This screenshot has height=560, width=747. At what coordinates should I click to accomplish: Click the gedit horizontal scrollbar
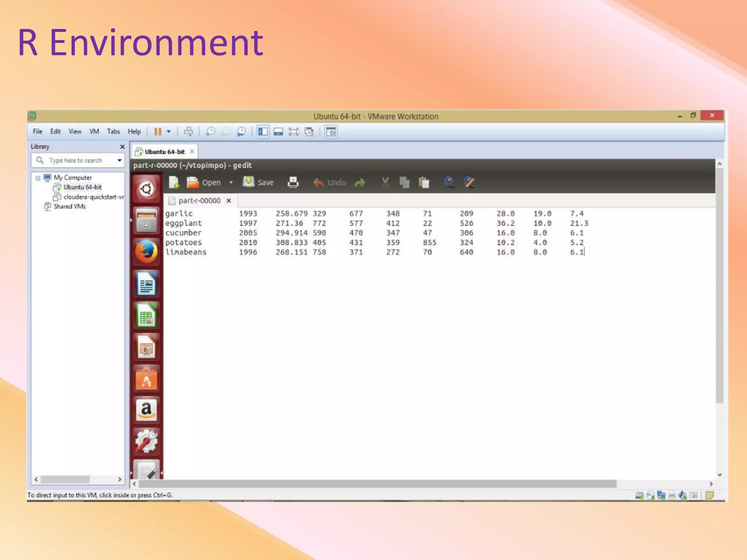pyautogui.click(x=378, y=484)
